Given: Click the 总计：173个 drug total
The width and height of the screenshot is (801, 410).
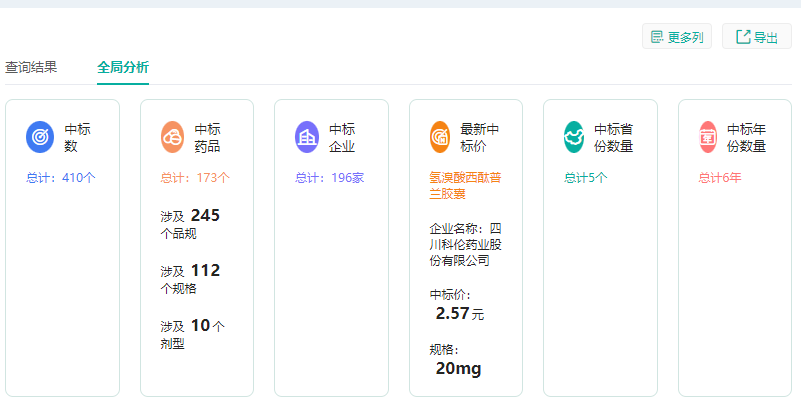Looking at the screenshot, I should click(x=195, y=178).
